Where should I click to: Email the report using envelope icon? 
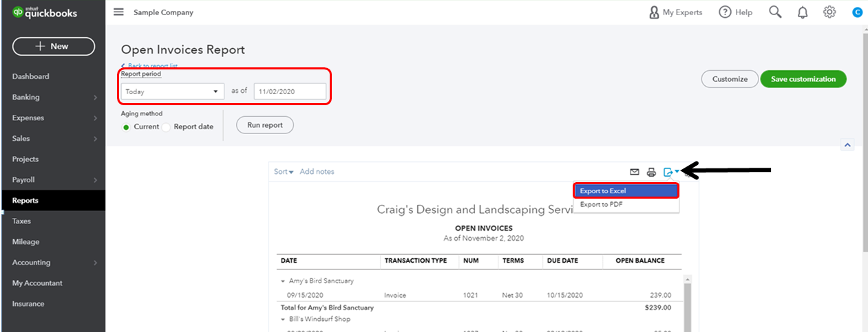pos(635,172)
